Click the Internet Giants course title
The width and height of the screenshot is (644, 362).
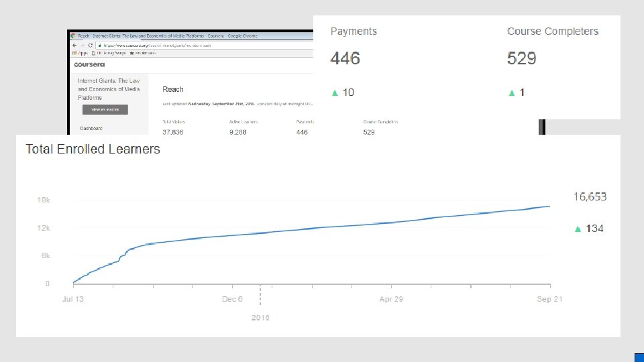tap(109, 89)
